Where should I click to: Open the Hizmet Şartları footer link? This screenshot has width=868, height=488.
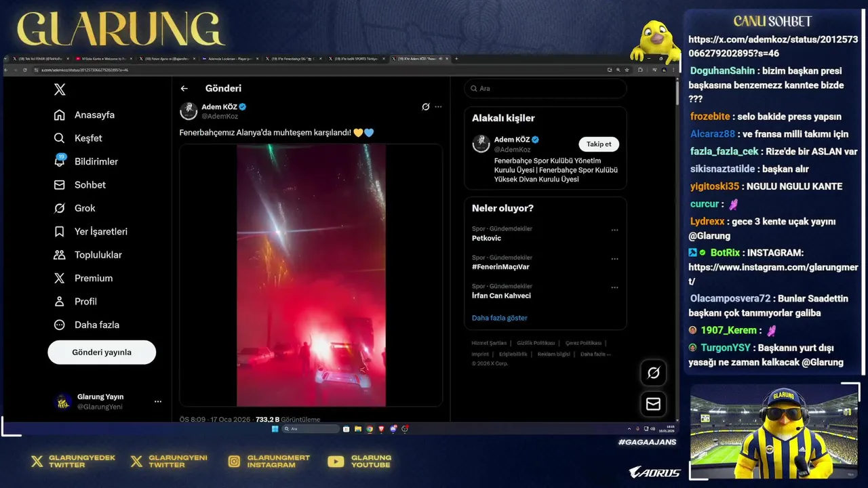tap(489, 343)
